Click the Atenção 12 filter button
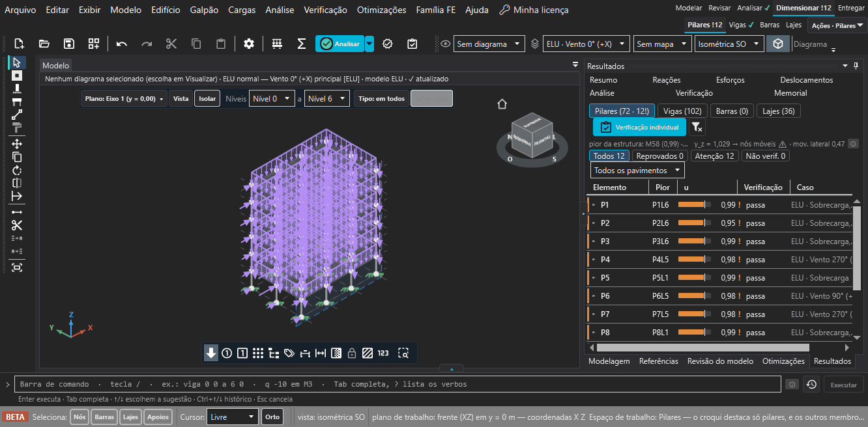The height and width of the screenshot is (427, 868). [715, 156]
